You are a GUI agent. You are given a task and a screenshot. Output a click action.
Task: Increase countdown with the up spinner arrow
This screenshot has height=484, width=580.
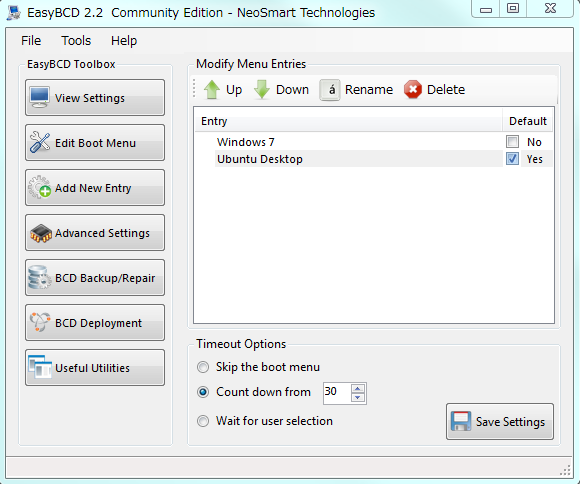[x=358, y=389]
